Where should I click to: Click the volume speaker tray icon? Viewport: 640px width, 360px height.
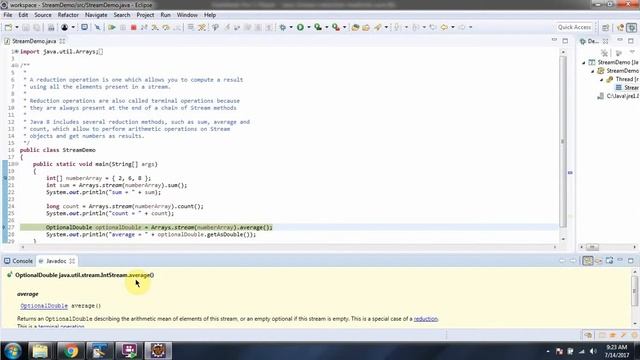(x=593, y=351)
